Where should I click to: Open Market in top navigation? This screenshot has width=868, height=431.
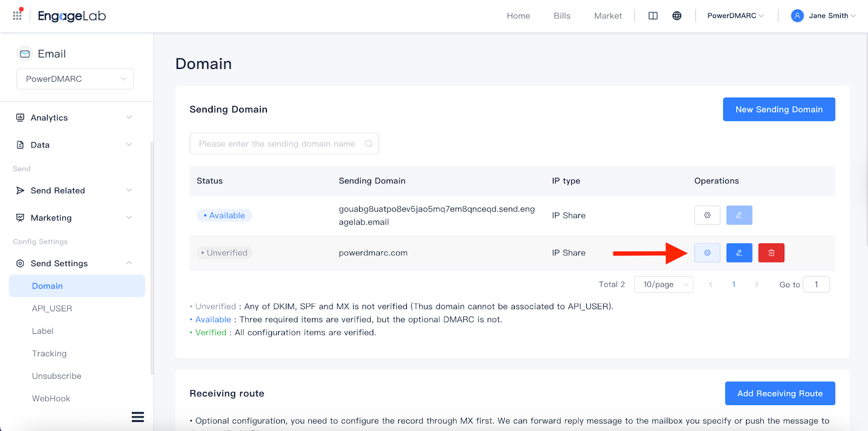tap(608, 16)
